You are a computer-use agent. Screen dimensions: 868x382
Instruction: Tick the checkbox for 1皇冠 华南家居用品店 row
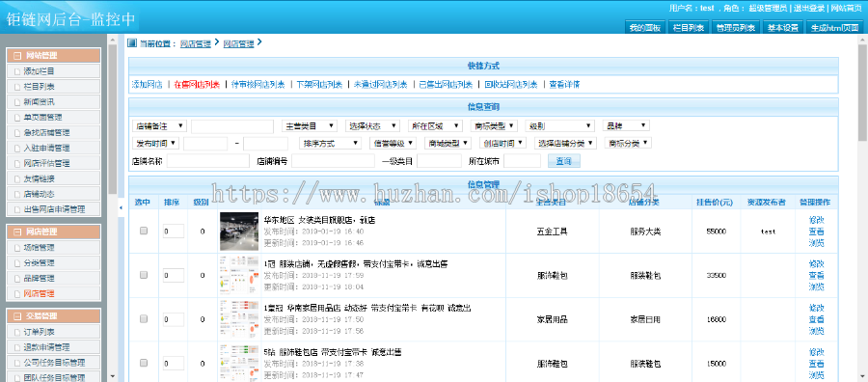(x=144, y=319)
